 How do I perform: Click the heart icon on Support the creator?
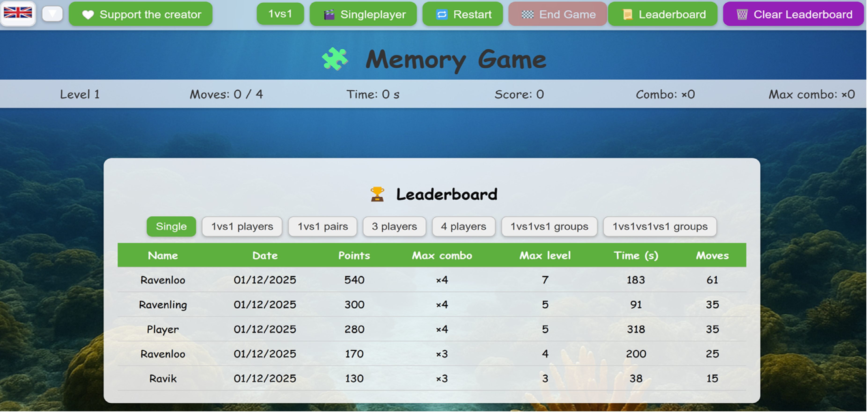coord(88,15)
